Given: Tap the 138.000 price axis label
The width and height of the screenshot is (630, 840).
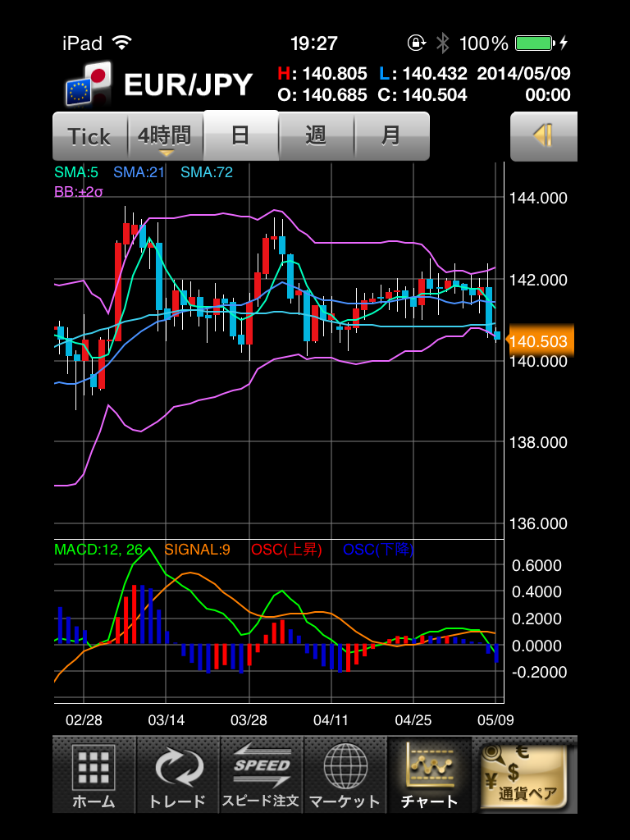Looking at the screenshot, I should [x=538, y=442].
